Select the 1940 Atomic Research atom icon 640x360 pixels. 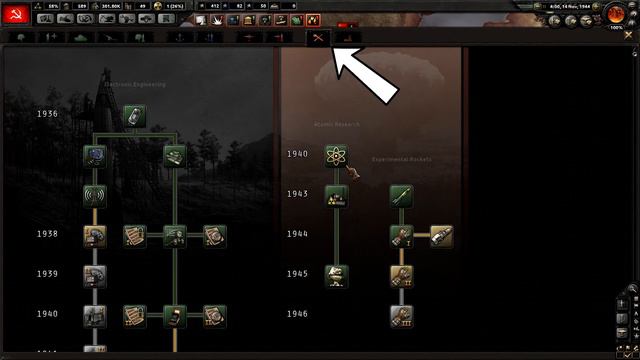pos(336,156)
